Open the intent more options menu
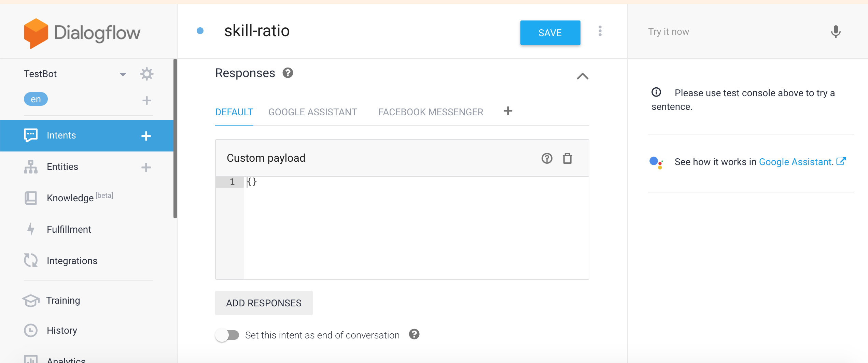Viewport: 868px width, 363px height. 600,31
